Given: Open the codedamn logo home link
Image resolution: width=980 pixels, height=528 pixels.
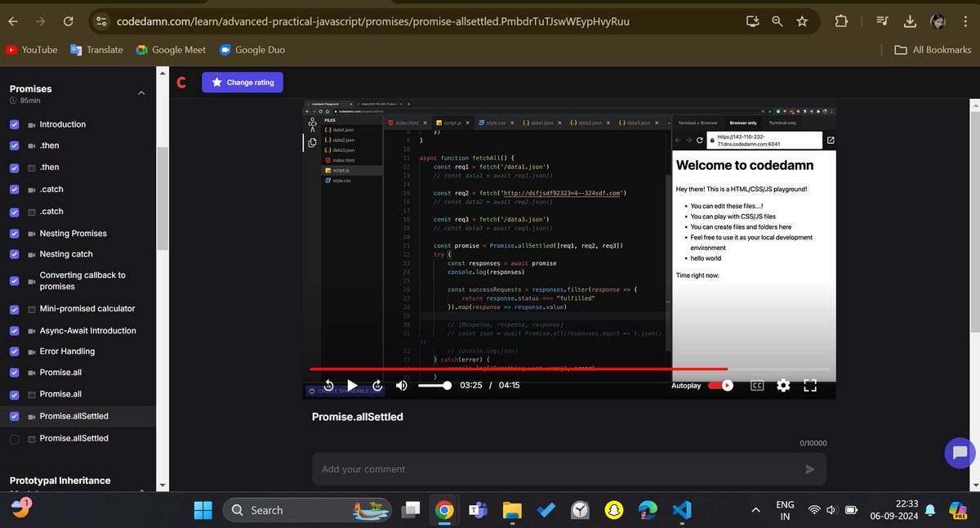Looking at the screenshot, I should coord(183,82).
